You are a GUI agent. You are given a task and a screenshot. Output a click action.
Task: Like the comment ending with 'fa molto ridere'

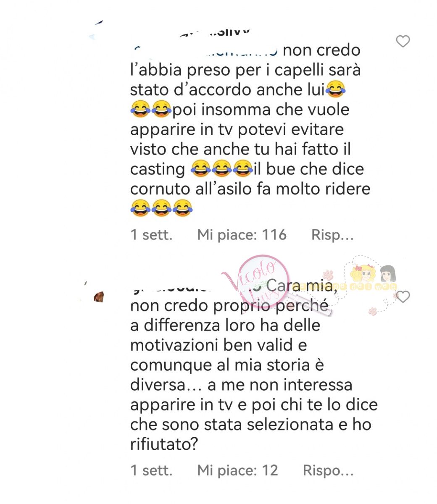403,41
